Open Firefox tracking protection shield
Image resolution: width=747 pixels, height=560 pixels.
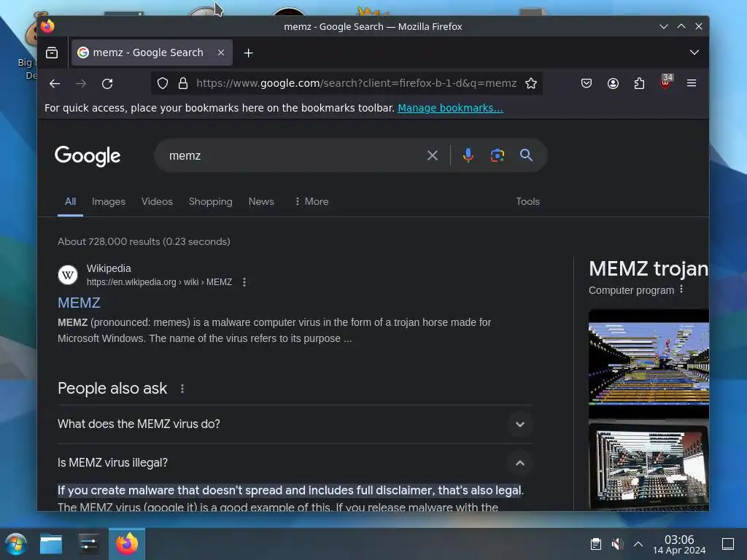coord(163,83)
